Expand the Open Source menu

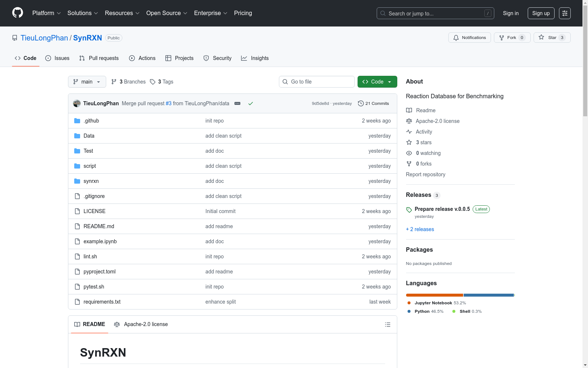click(167, 13)
